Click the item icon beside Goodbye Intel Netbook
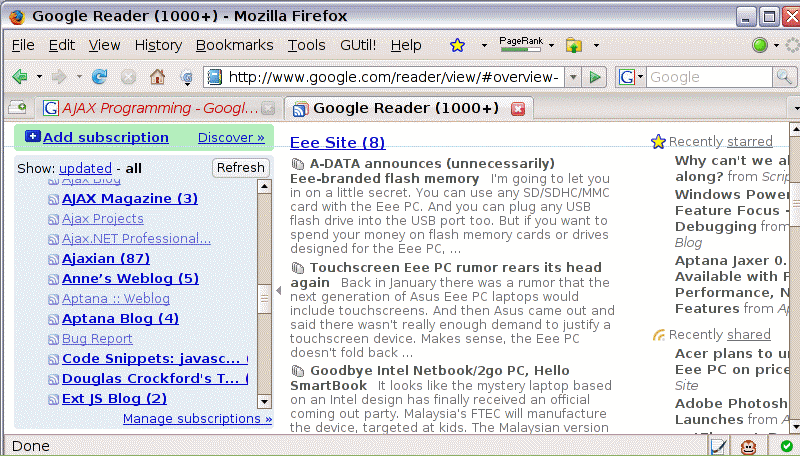 point(297,371)
